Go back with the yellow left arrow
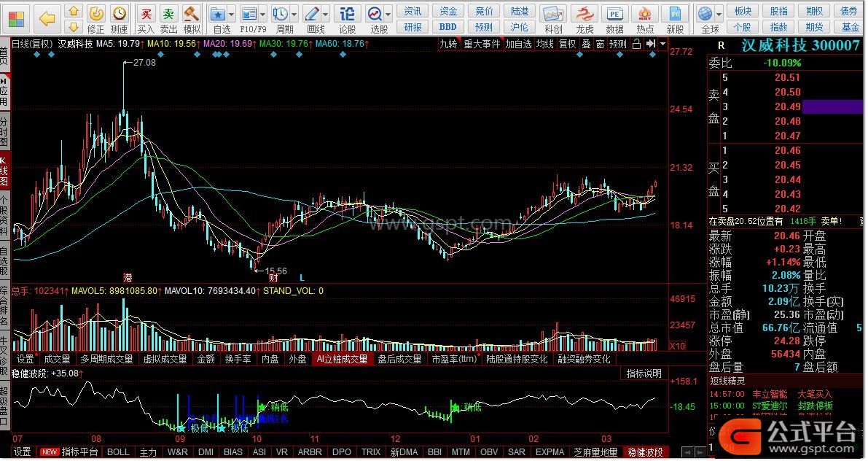This screenshot has height=461, width=868. coord(47,19)
